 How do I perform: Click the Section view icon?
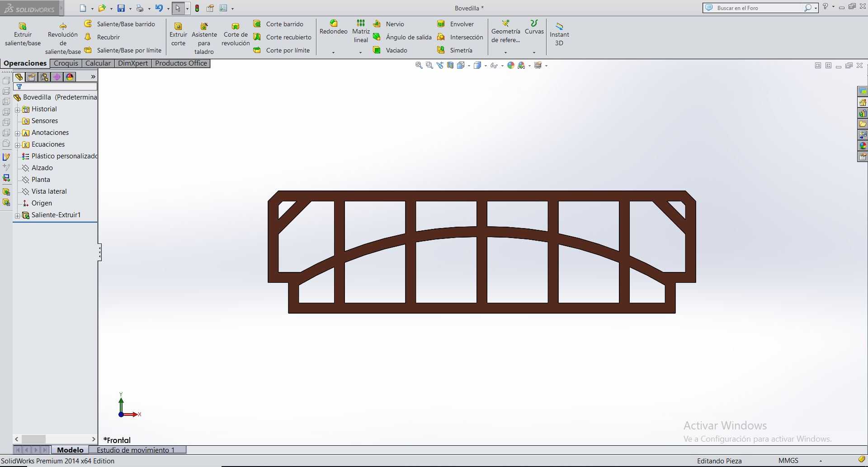coord(450,66)
